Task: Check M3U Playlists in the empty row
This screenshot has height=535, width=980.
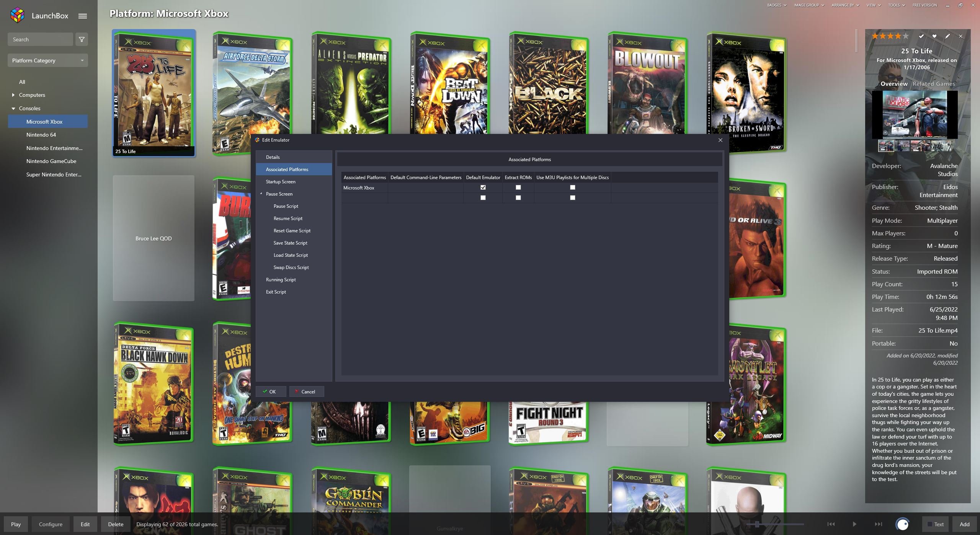Action: tap(572, 198)
